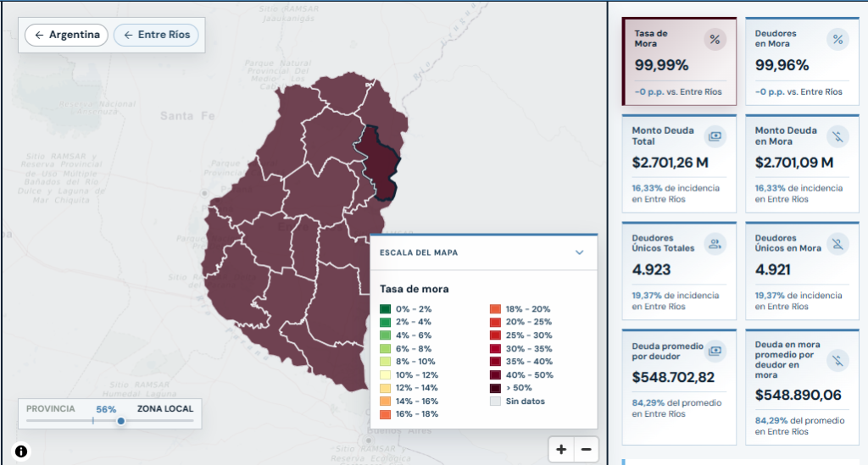Select the Deudores en Mora 99,96% card
The height and width of the screenshot is (465, 868).
[802, 61]
